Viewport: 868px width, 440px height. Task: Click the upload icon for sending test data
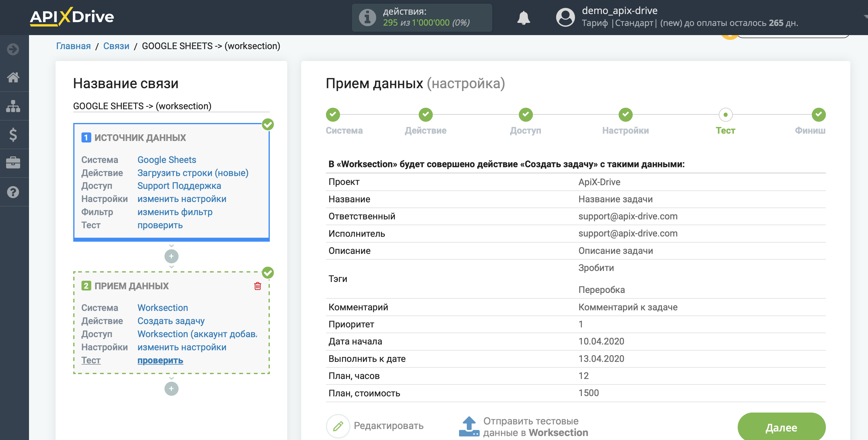(469, 427)
